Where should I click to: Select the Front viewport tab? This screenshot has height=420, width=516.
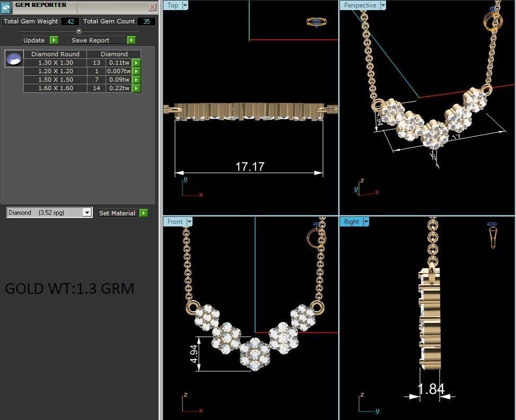coord(175,222)
